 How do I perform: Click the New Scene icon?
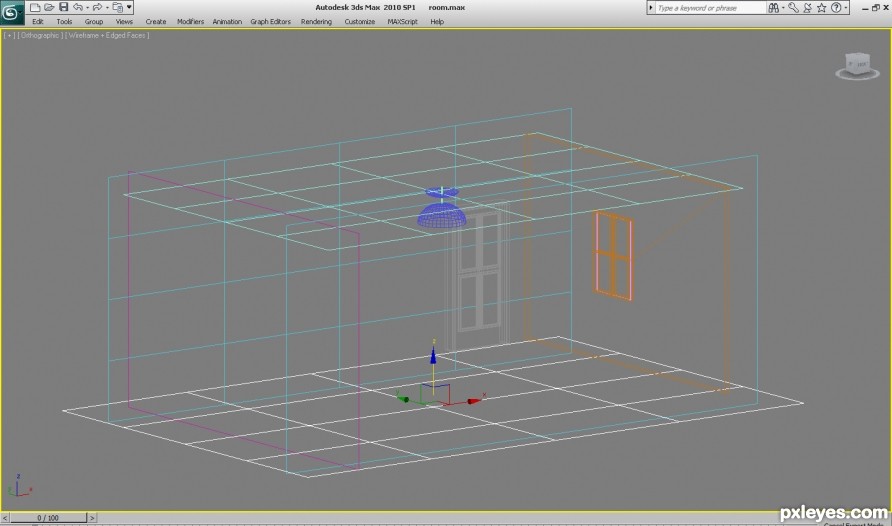(x=35, y=7)
